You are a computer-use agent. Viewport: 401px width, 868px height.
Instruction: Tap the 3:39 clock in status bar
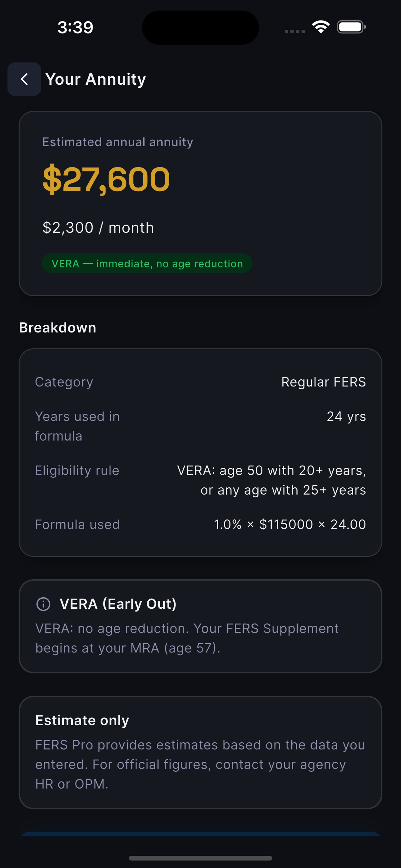click(75, 27)
